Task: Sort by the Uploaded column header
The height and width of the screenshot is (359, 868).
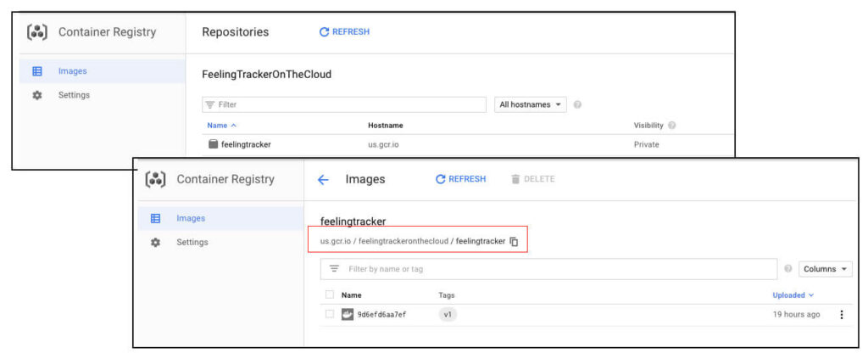Action: (793, 295)
